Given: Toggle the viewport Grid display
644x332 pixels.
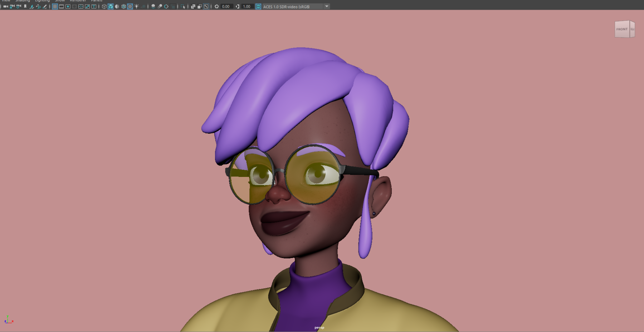Looking at the screenshot, I should tap(55, 6).
